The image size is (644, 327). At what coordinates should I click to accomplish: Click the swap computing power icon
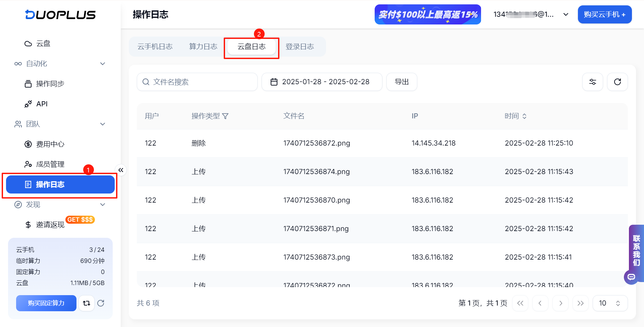pos(87,303)
